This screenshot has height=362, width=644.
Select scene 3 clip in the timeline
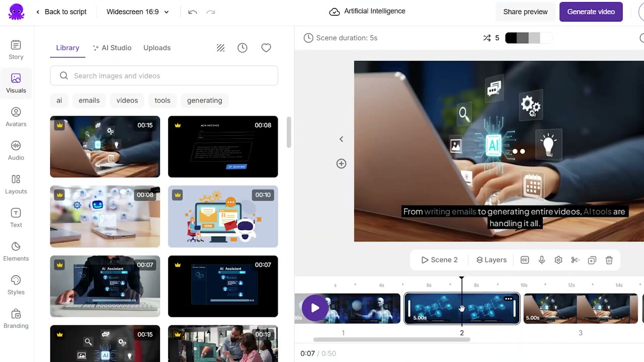581,308
